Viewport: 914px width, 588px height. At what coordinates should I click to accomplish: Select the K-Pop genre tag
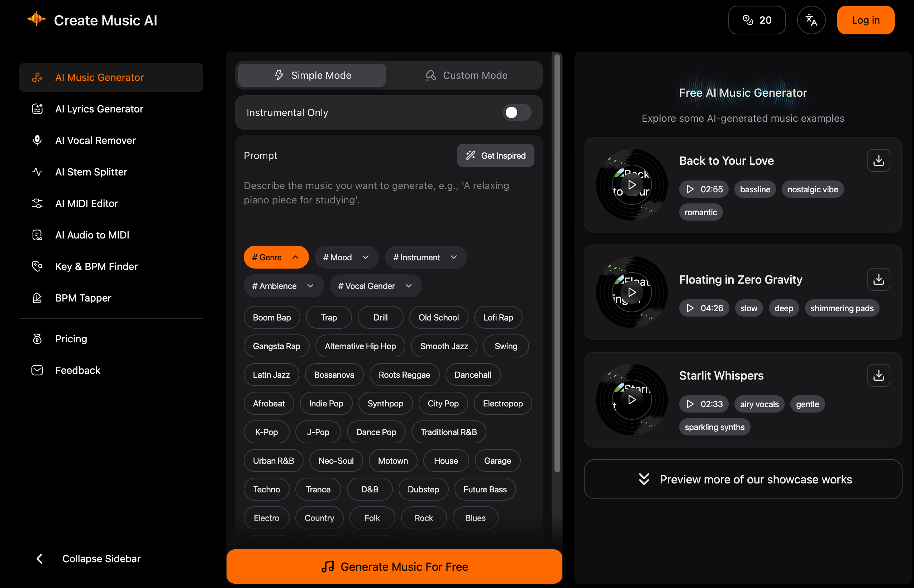point(266,432)
